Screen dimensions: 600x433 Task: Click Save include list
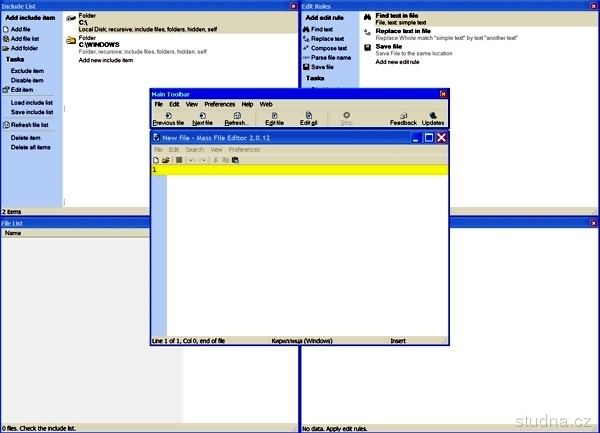(32, 112)
